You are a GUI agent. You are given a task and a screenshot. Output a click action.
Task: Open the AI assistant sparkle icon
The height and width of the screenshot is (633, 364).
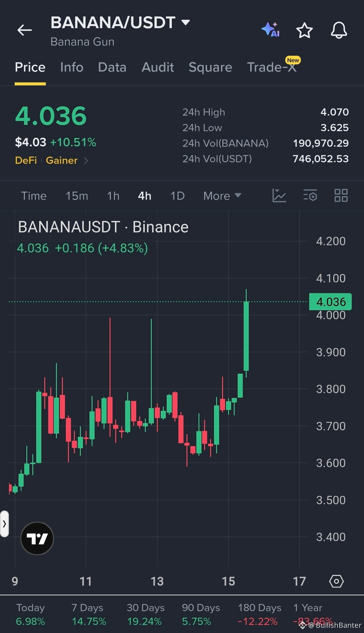[271, 30]
